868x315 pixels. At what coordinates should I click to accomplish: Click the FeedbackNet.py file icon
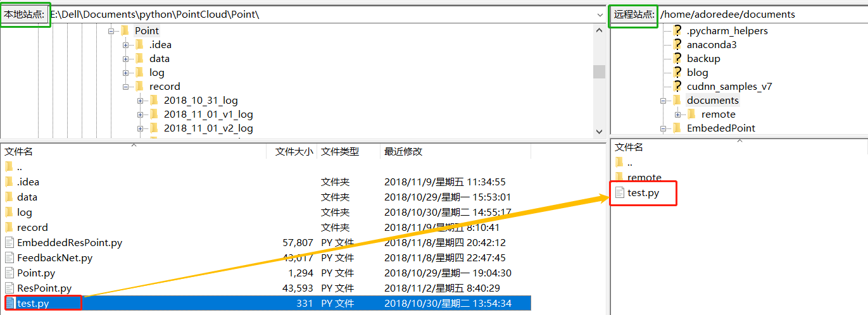point(9,257)
